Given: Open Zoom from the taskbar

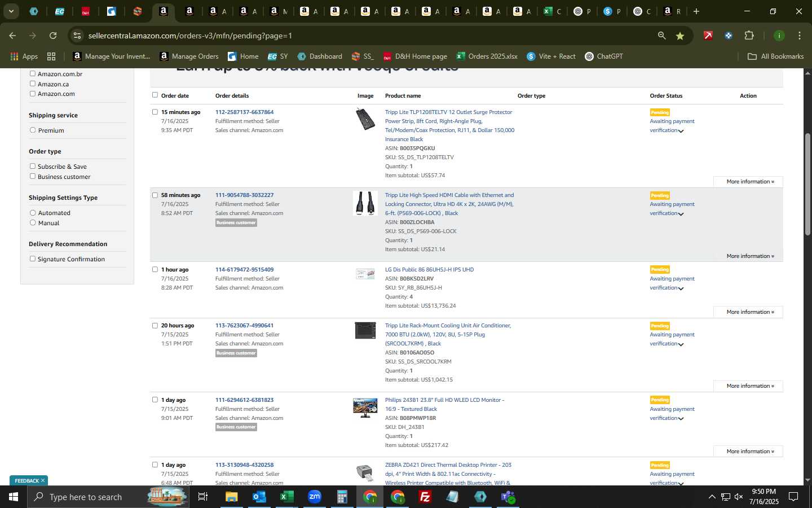Looking at the screenshot, I should point(314,497).
